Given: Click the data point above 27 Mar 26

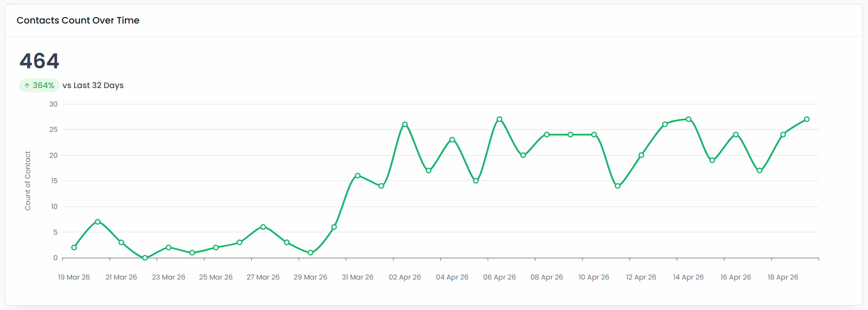Looking at the screenshot, I should pos(263,227).
